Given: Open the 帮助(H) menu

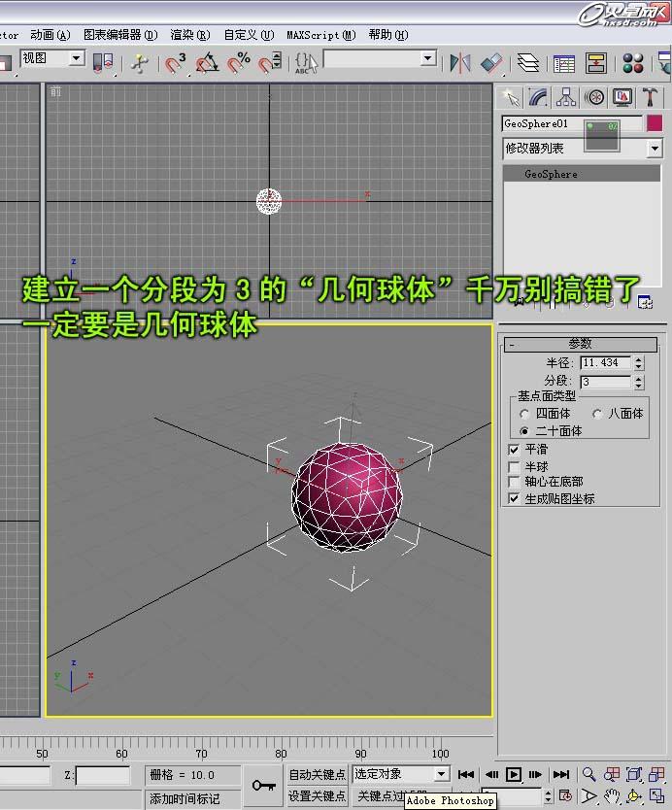Looking at the screenshot, I should coord(388,34).
